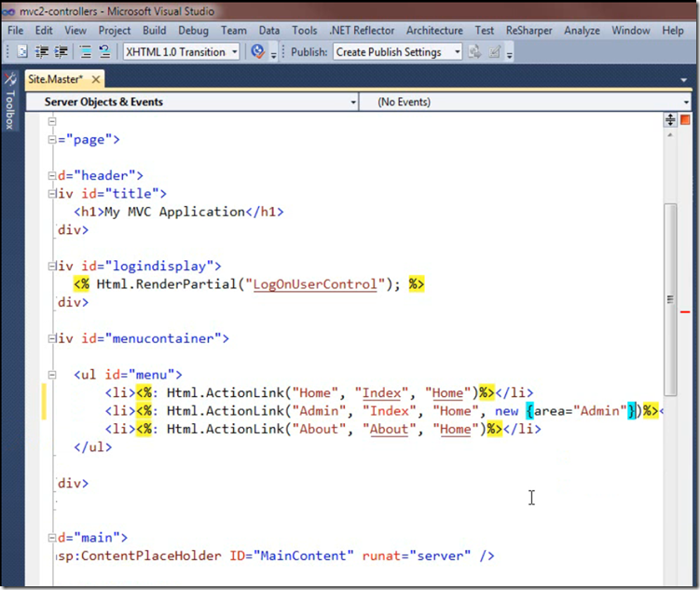Screen dimensions: 700x590
Task: Open the Help menu
Action: click(x=673, y=31)
